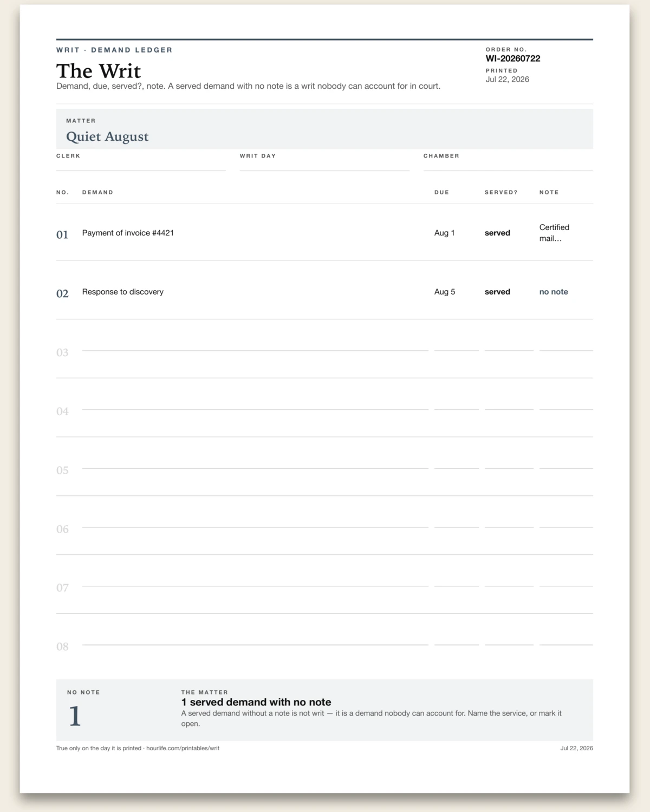Click the Writ Day input line
Screen dimensions: 650x812
(324, 166)
